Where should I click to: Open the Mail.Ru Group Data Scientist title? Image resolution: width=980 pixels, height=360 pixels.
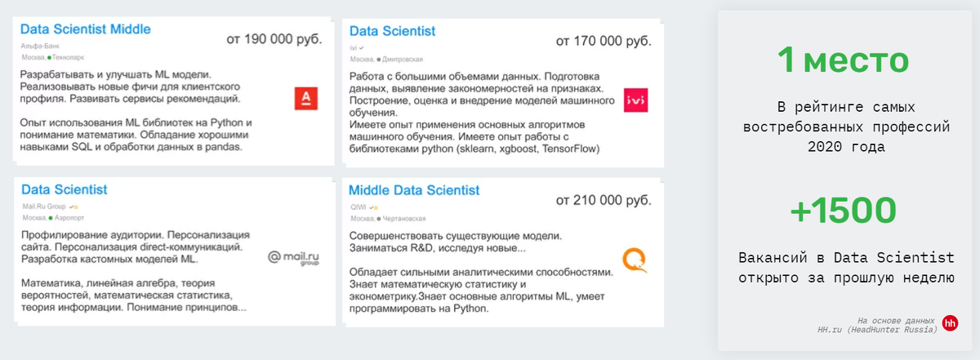click(64, 189)
